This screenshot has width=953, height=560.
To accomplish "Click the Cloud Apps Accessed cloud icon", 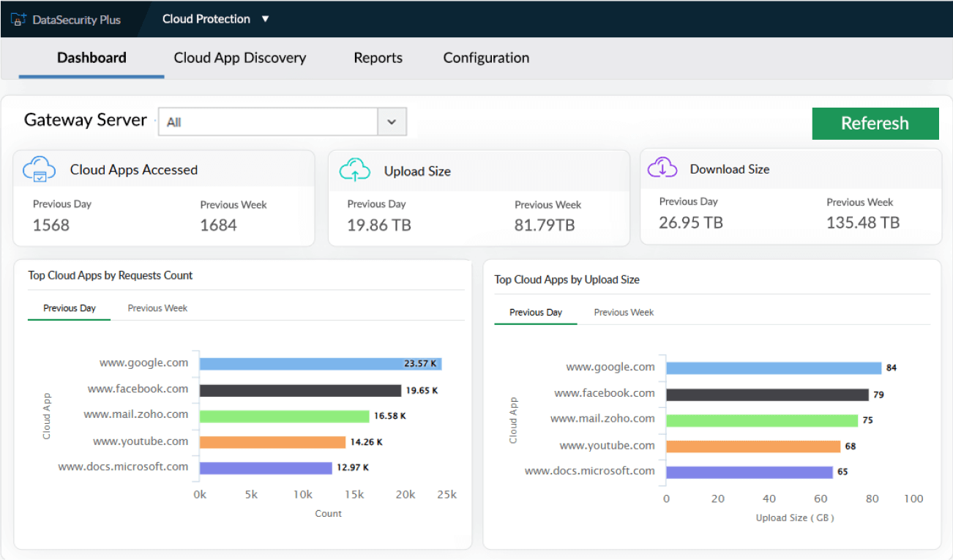I will [x=39, y=169].
